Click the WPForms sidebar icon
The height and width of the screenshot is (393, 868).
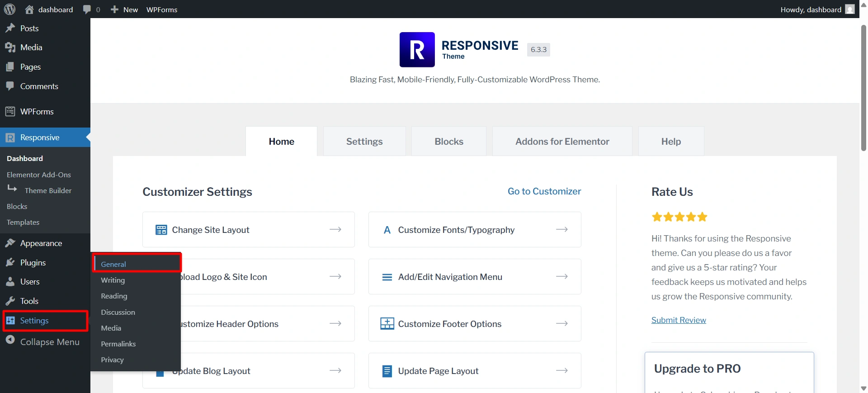10,111
